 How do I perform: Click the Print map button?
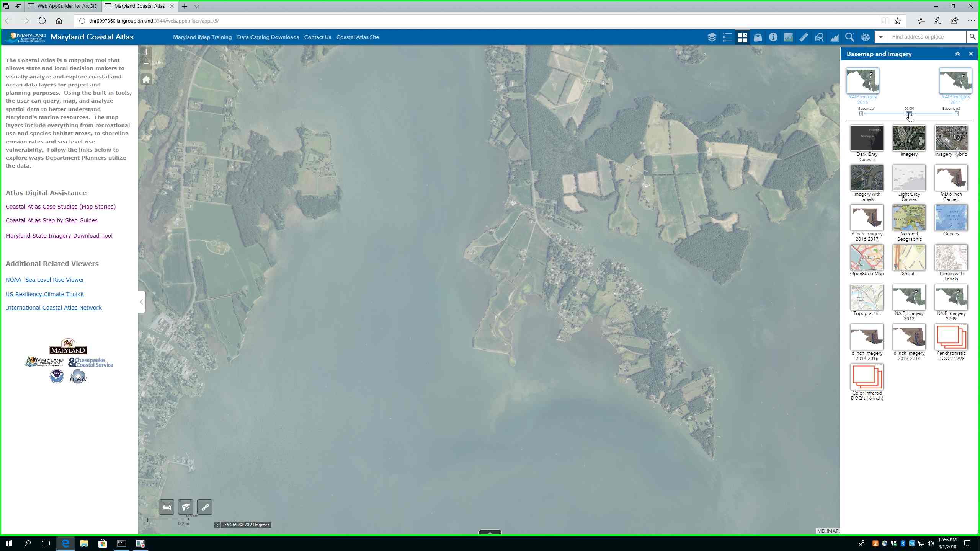(x=167, y=507)
